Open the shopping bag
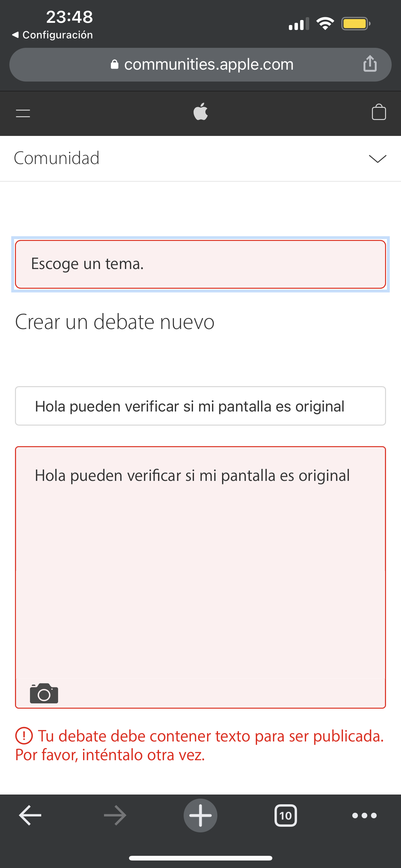 pos(379,112)
